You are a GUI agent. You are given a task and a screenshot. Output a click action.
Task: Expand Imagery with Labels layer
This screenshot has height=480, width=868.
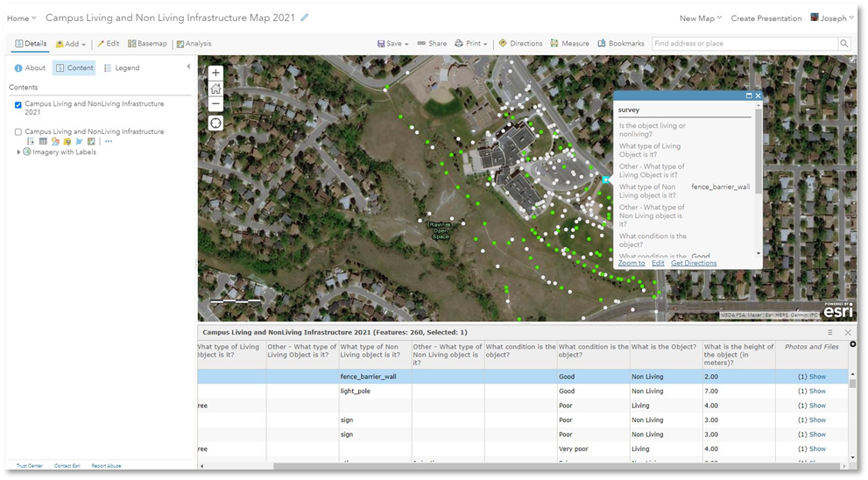(x=18, y=152)
